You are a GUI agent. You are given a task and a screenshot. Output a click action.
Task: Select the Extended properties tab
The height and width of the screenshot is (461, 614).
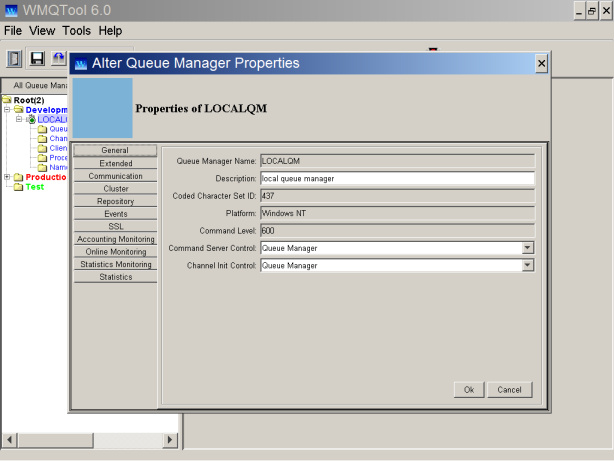115,163
